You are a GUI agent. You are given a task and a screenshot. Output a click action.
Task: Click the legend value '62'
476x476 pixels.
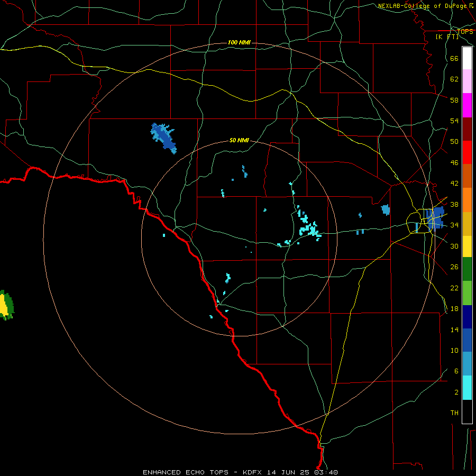tap(454, 79)
